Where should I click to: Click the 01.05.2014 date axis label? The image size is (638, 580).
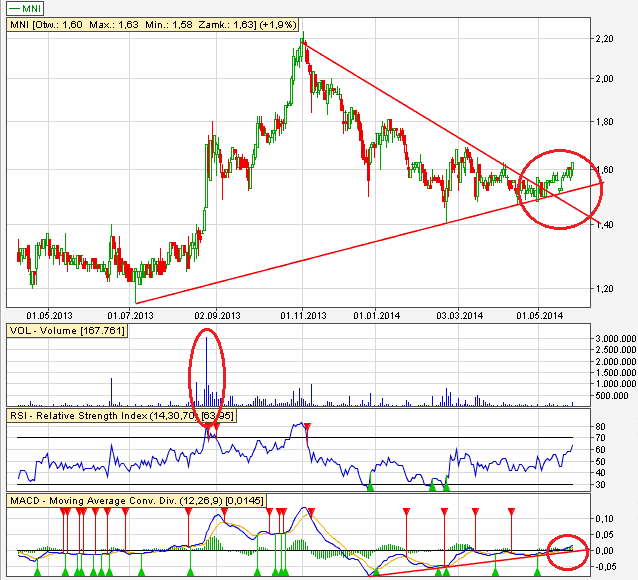click(x=539, y=315)
